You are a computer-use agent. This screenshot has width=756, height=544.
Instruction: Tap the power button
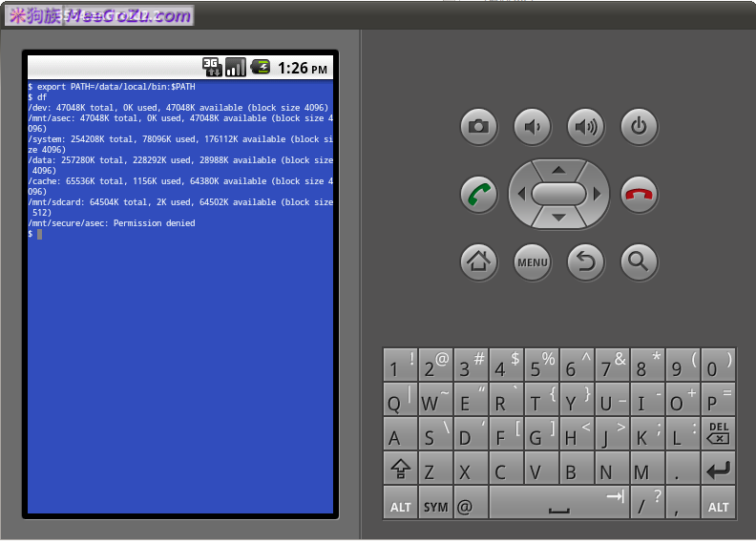tap(639, 127)
